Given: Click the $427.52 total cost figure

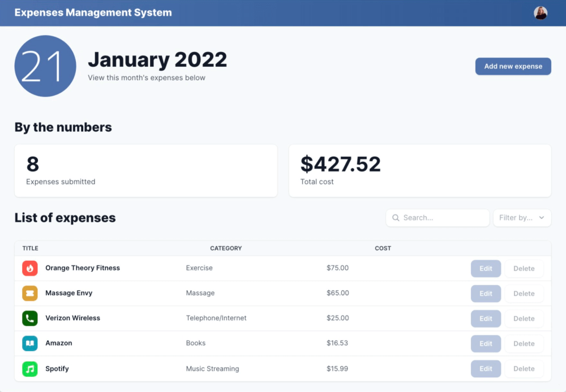Looking at the screenshot, I should (x=340, y=164).
